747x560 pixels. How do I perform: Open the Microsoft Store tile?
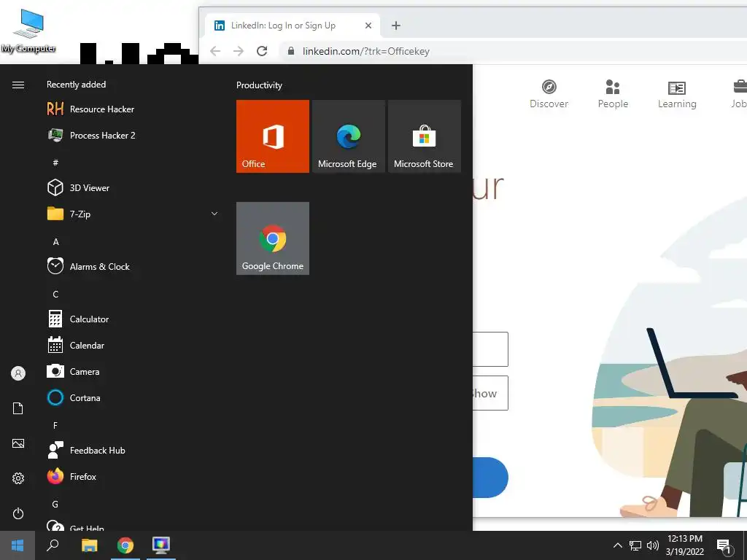(425, 136)
